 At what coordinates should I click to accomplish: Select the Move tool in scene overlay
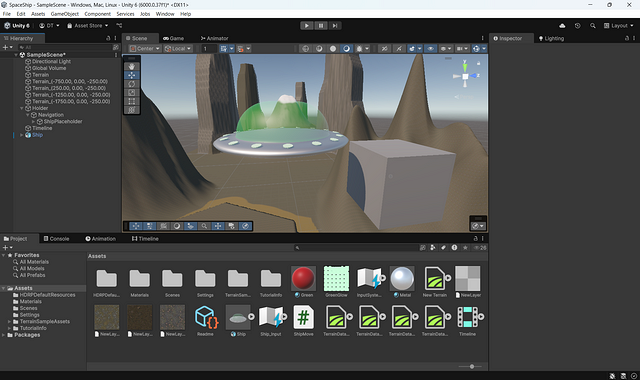click(131, 75)
